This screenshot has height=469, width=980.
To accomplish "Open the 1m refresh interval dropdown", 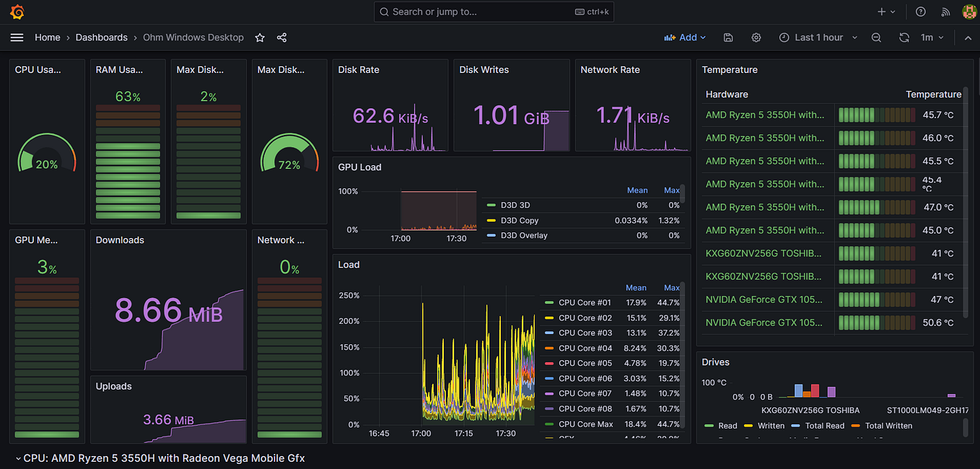I will pyautogui.click(x=932, y=37).
